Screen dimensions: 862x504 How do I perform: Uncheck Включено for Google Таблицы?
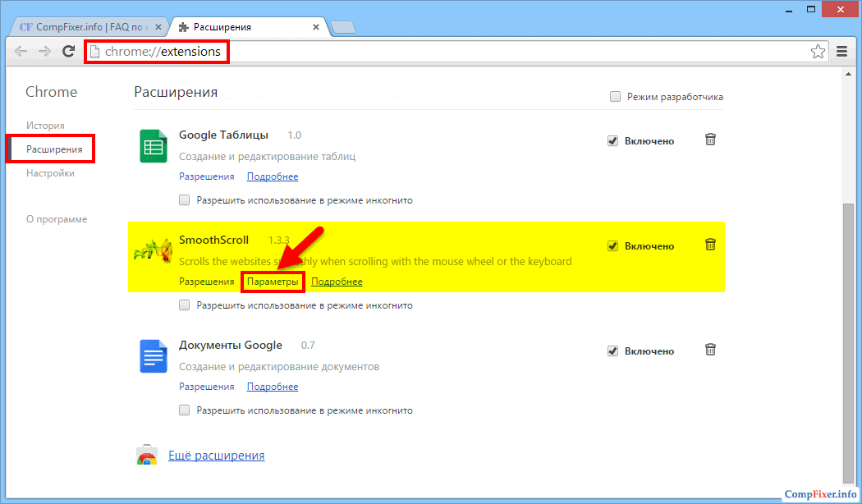click(612, 141)
